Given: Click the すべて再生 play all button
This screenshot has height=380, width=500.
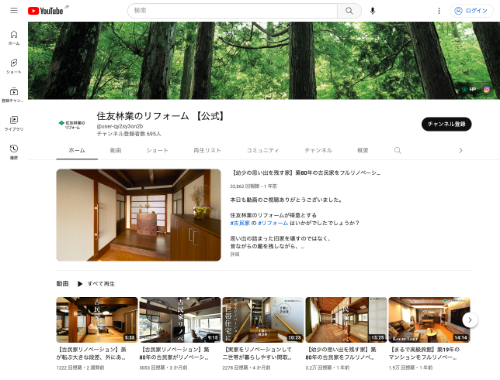Looking at the screenshot, I should pos(96,284).
